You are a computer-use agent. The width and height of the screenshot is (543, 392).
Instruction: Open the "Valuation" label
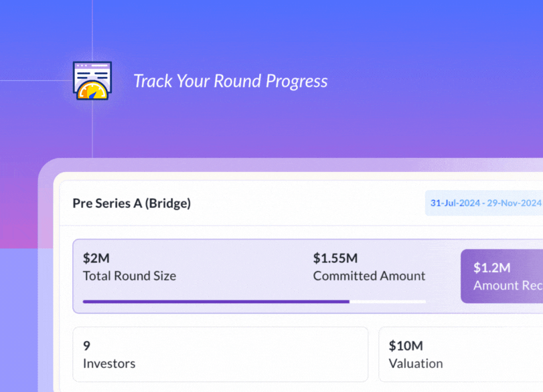[416, 364]
